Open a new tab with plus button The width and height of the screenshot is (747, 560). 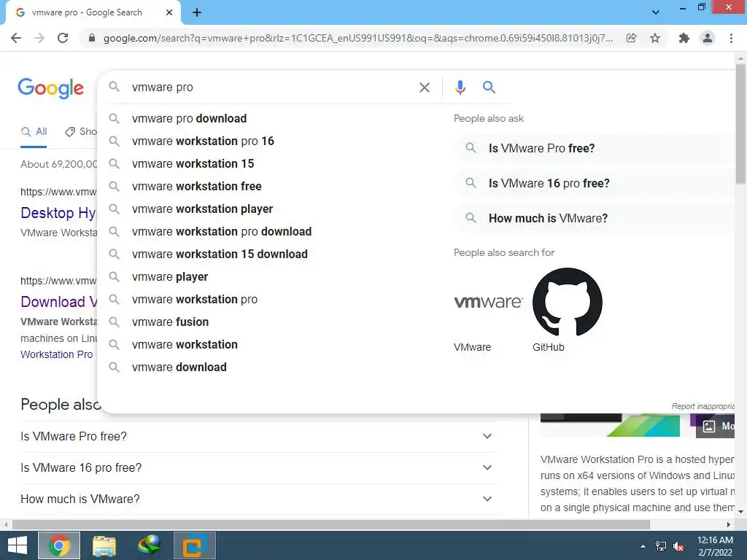coord(197,12)
